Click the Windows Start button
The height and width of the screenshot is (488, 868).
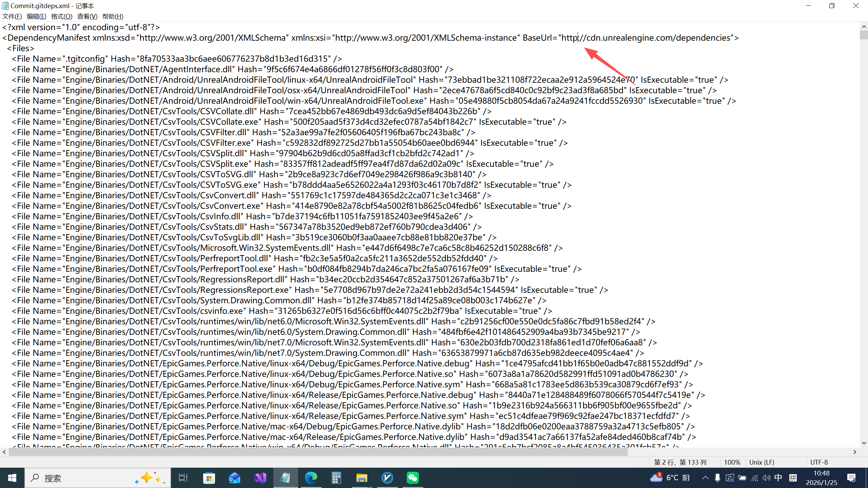(x=12, y=478)
